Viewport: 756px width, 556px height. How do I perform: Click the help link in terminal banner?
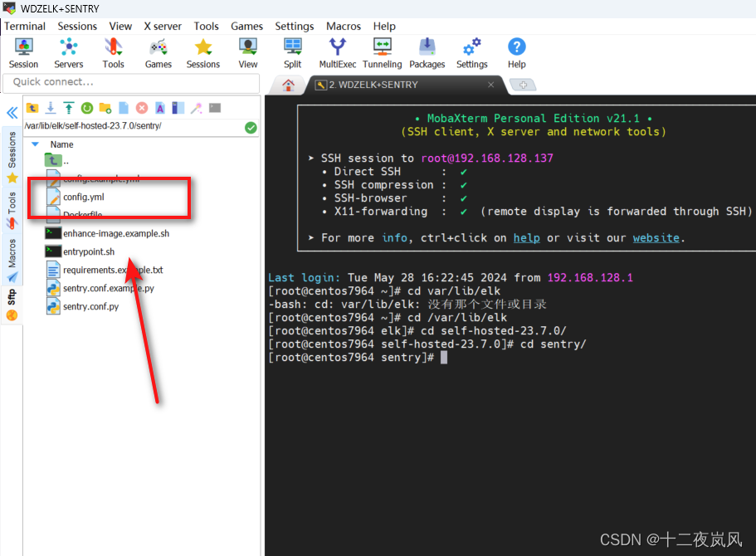point(526,237)
